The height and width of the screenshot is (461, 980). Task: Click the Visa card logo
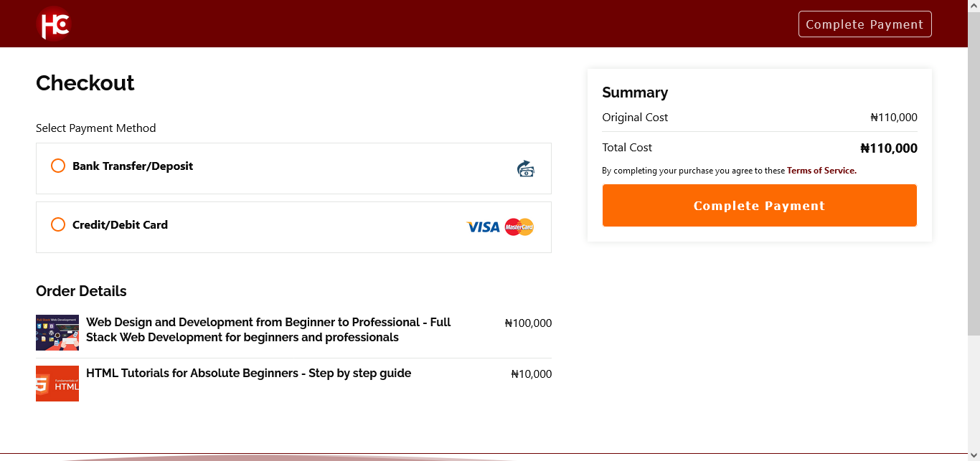[x=483, y=227]
